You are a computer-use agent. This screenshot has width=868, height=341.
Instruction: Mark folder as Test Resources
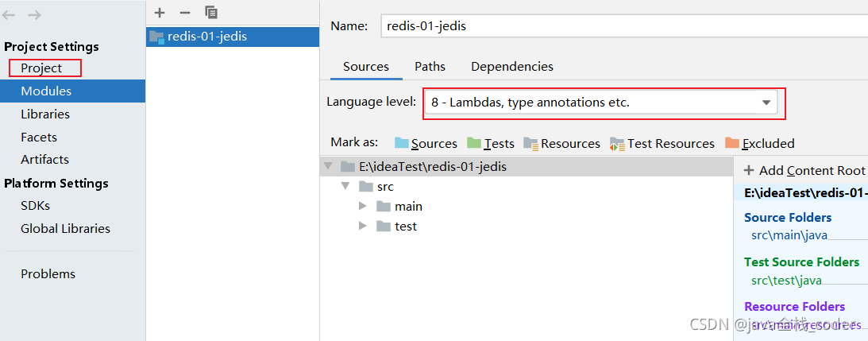[662, 144]
